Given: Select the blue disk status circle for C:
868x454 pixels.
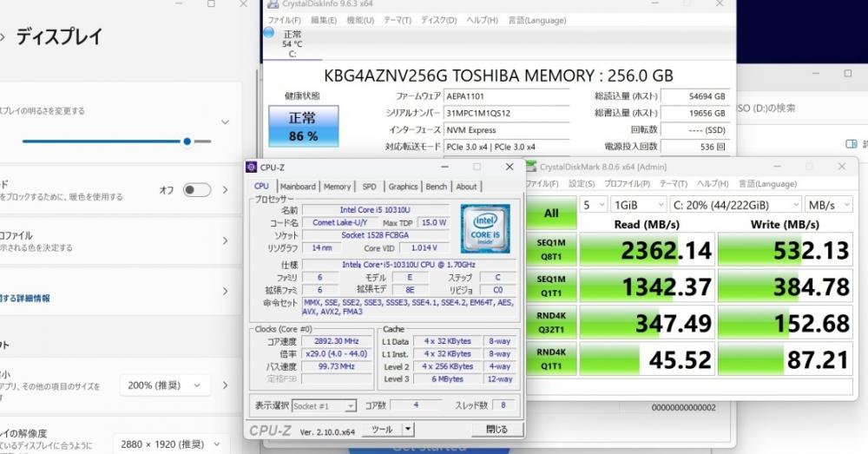Looking at the screenshot, I should (x=269, y=33).
